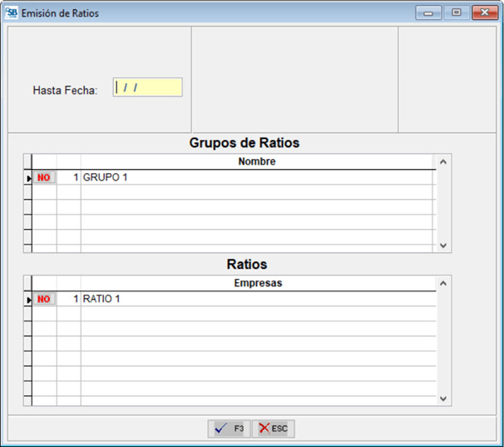
Task: Confirm with the F3 checkmark button
Action: click(229, 428)
